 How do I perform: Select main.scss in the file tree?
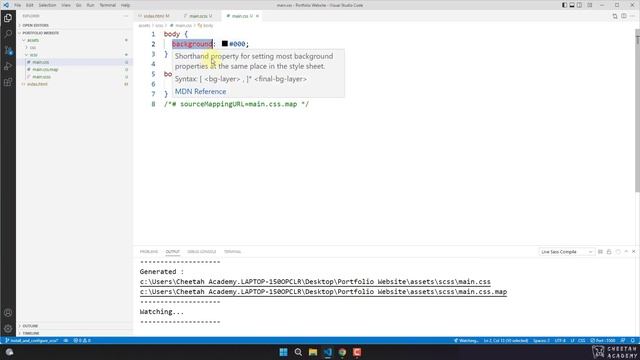pyautogui.click(x=74, y=77)
